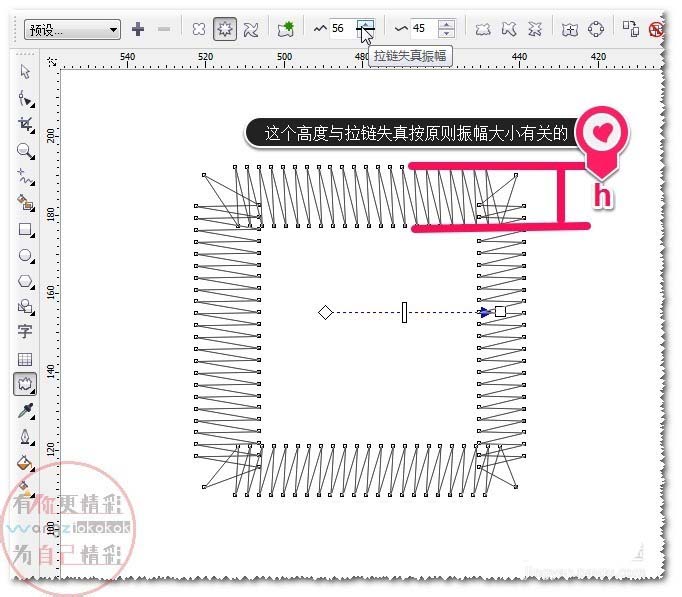Screen dimensions: 682x597
Task: Select the Text tool 字
Action: 25,332
